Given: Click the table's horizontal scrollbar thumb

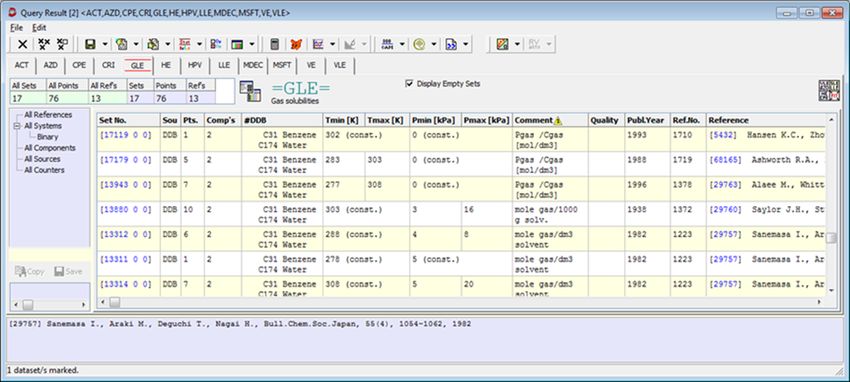Looking at the screenshot, I should (x=115, y=302).
